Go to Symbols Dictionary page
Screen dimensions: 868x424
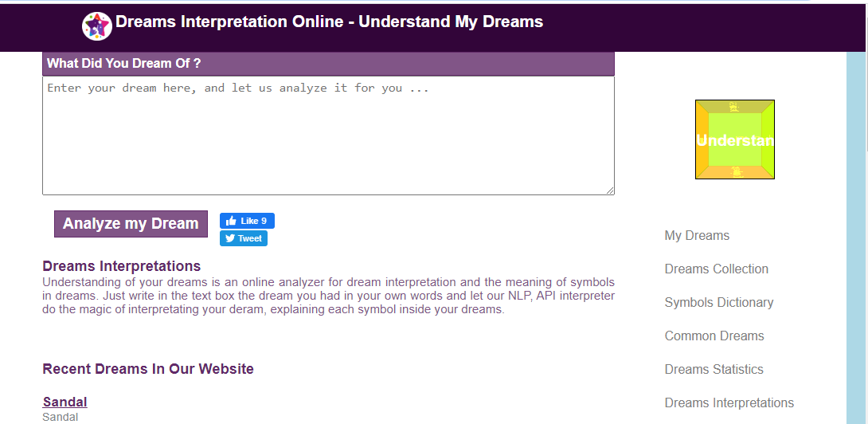pos(718,302)
